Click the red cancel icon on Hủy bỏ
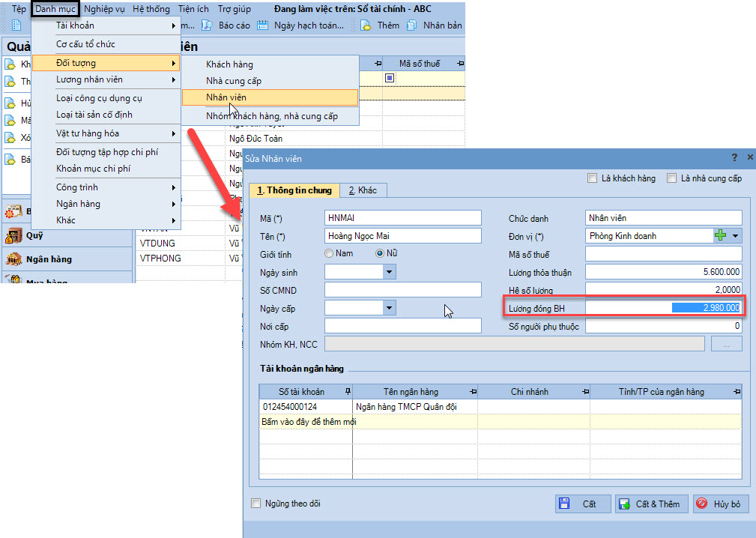The width and height of the screenshot is (756, 538). 701,504
